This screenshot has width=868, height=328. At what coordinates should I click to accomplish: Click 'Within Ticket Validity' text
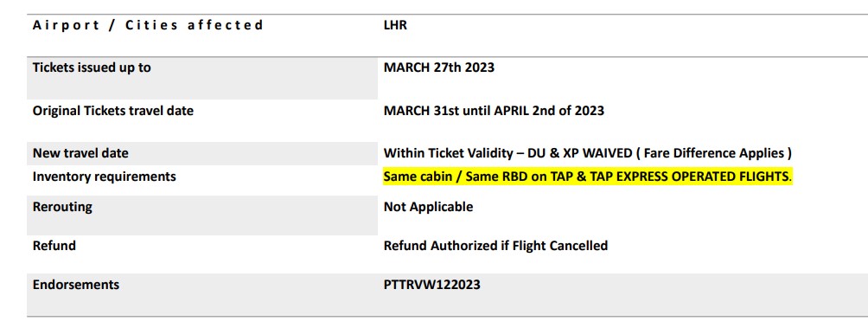[x=447, y=153]
